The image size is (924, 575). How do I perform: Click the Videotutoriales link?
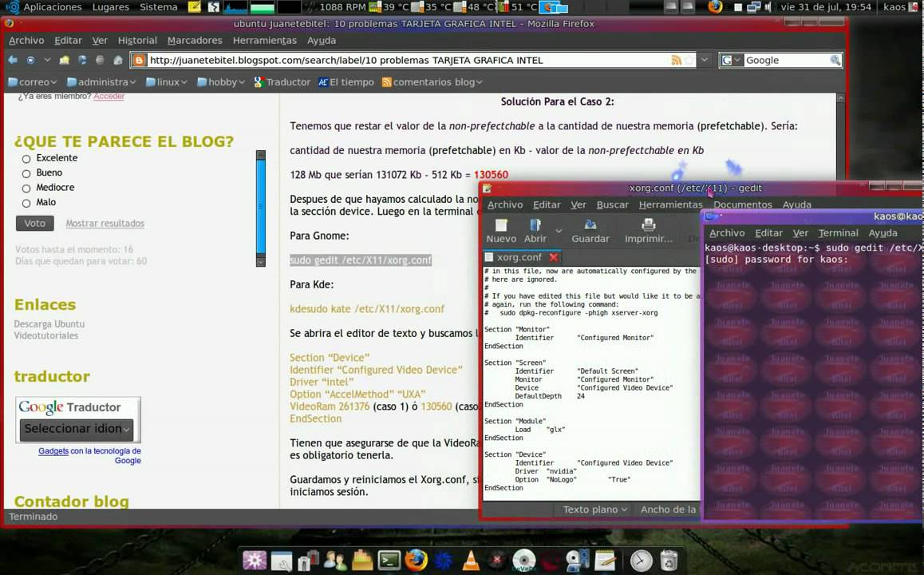click(46, 335)
